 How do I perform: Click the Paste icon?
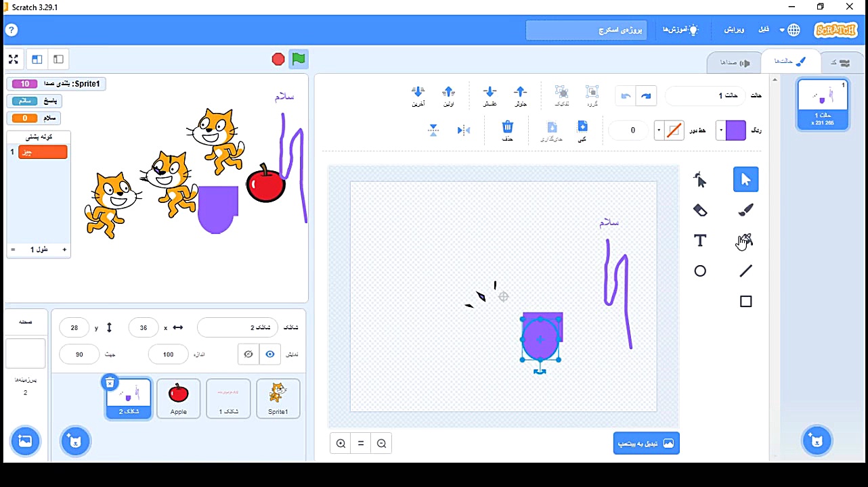click(552, 131)
